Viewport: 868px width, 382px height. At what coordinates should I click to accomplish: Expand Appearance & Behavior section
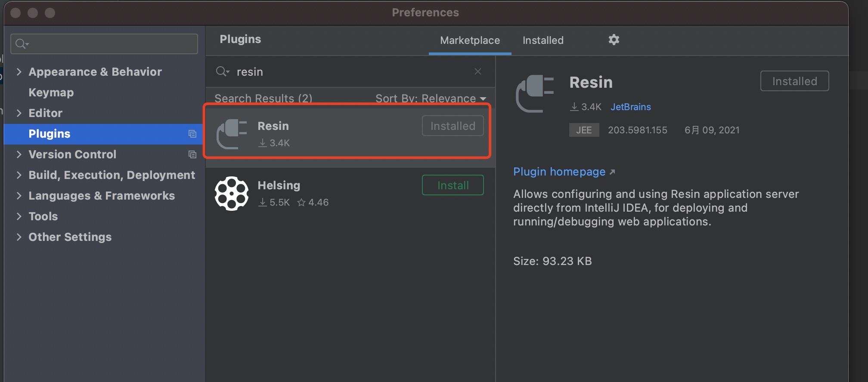coord(19,72)
